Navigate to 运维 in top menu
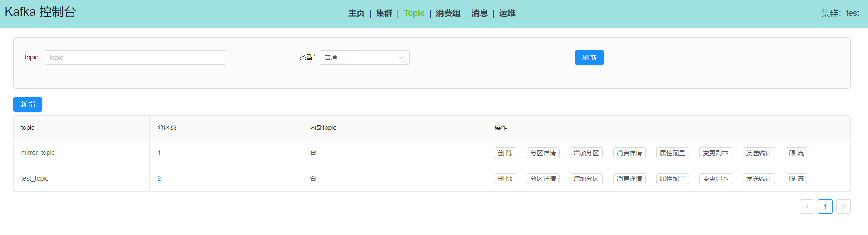Viewport: 868px width, 235px height. [507, 13]
